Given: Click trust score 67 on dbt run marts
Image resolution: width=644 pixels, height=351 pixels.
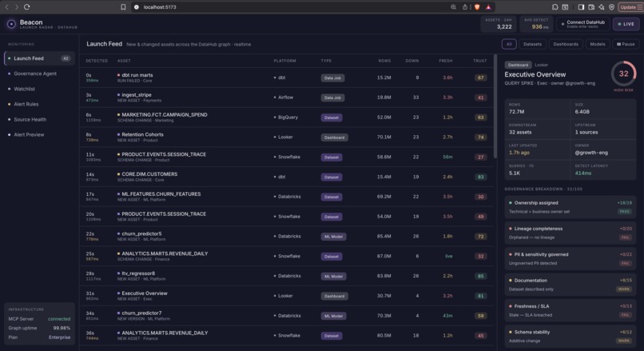Looking at the screenshot, I should click(x=480, y=78).
